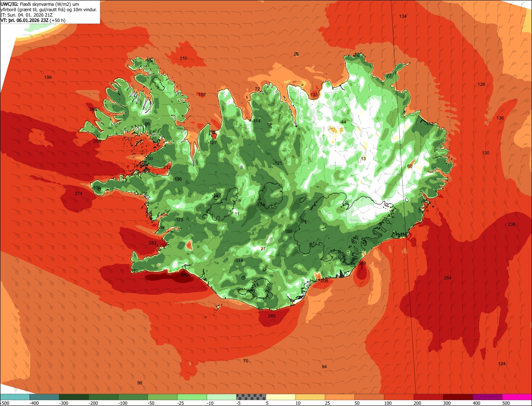Click the valid time line 'VT: þri. 06.01.2026 23Z'
Viewport: 532px width, 406px height.
click(25, 20)
